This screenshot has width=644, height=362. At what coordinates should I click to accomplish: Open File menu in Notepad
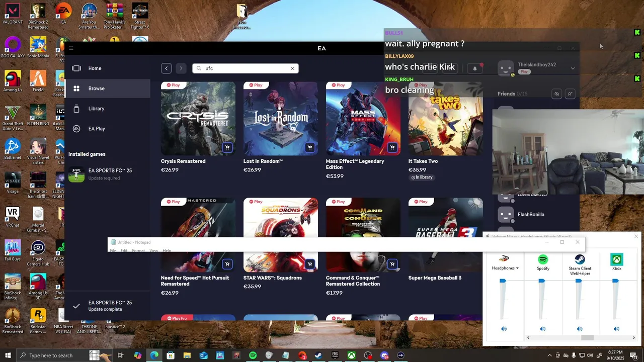(x=113, y=250)
